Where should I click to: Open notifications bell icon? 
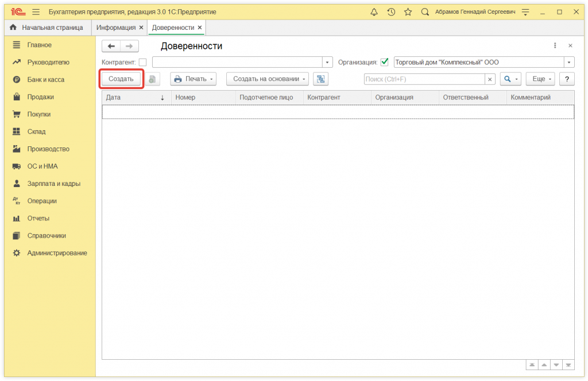374,11
